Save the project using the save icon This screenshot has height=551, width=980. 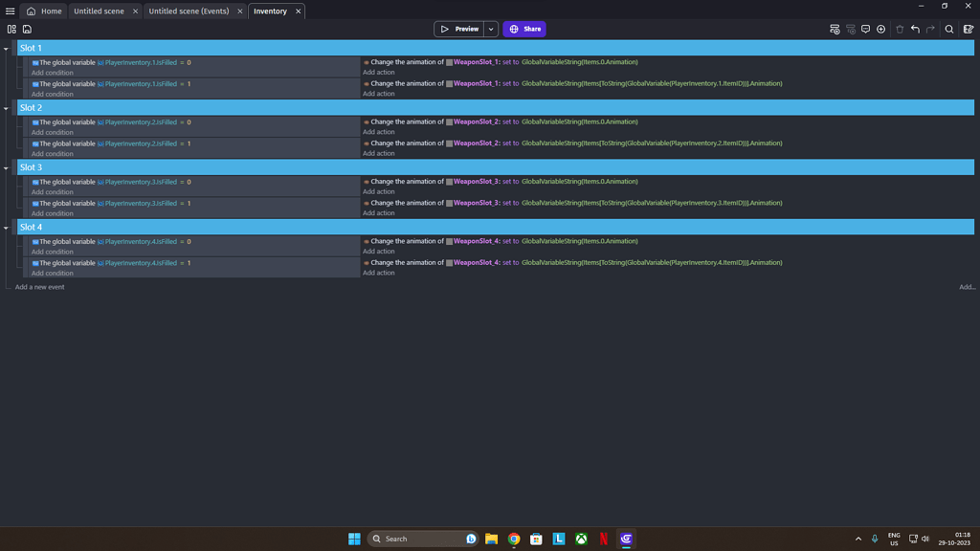(x=28, y=29)
